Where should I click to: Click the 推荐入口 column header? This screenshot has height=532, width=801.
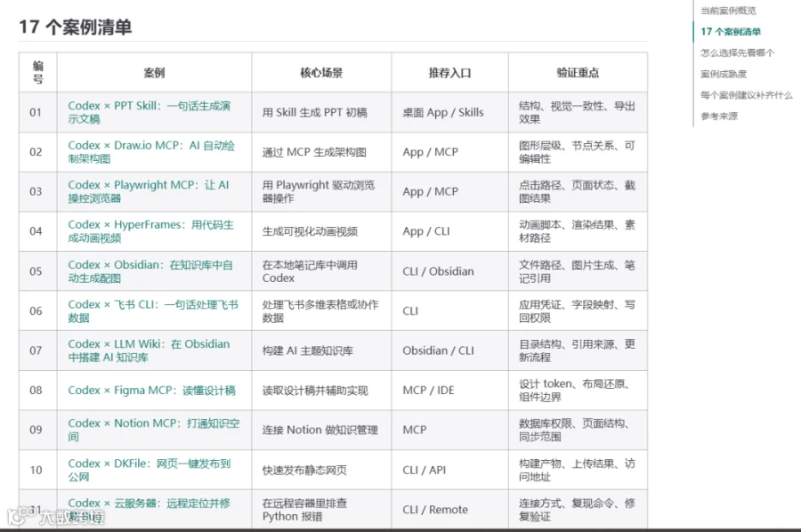pyautogui.click(x=449, y=72)
